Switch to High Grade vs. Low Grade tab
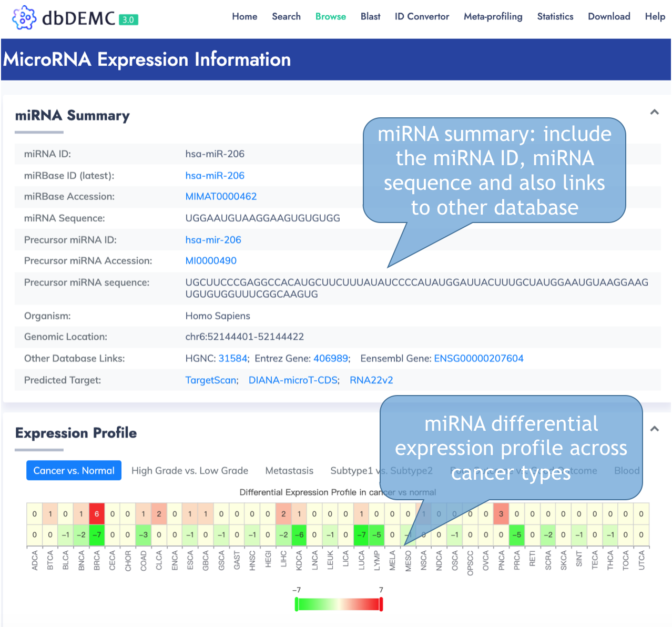672x627 pixels. (190, 470)
